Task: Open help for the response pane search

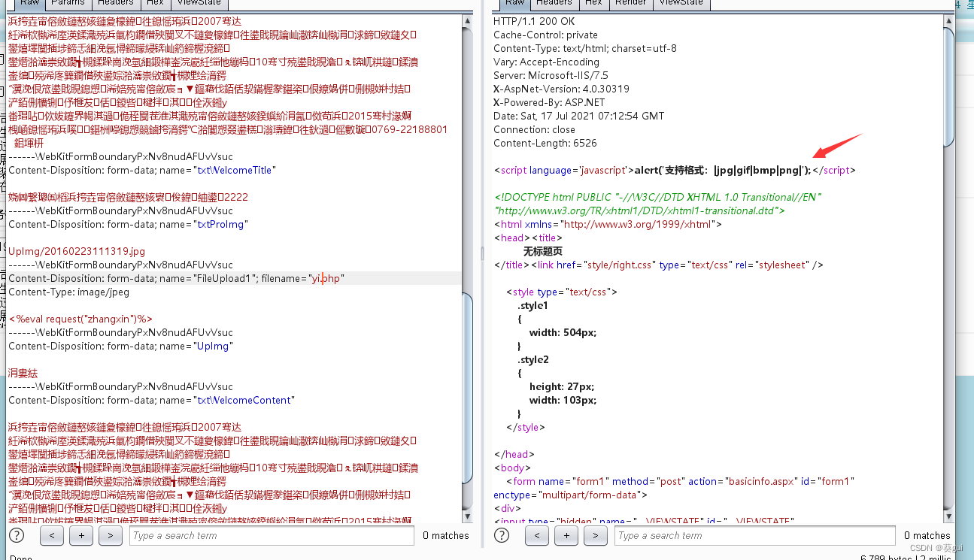Action: (502, 535)
